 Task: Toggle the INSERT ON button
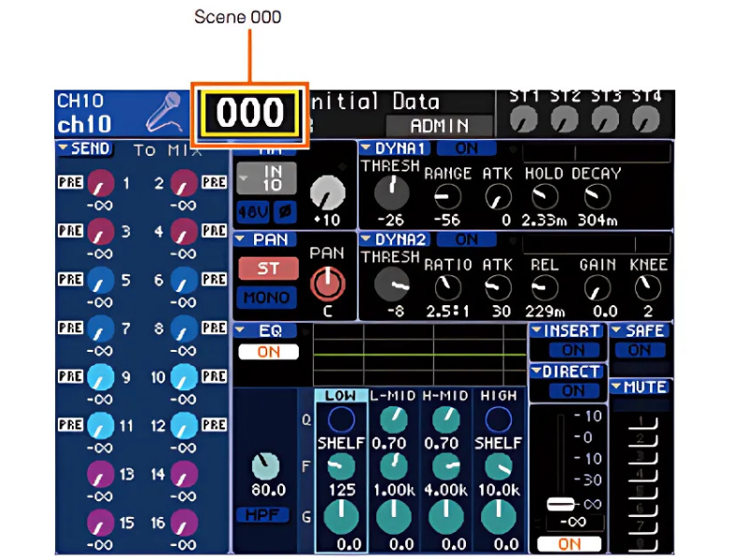(572, 351)
